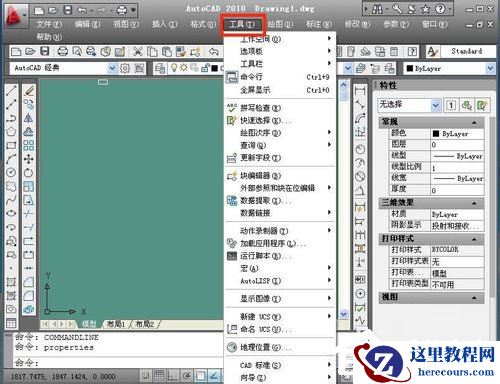
Task: Collapse the 三维效果 properties section
Action: point(474,203)
